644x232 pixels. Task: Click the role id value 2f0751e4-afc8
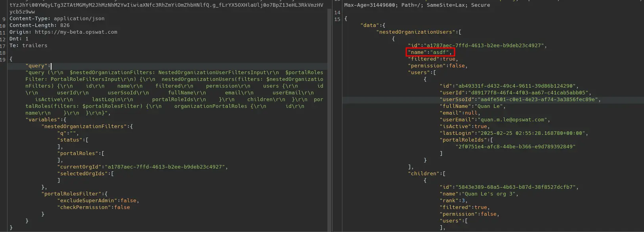[515, 147]
